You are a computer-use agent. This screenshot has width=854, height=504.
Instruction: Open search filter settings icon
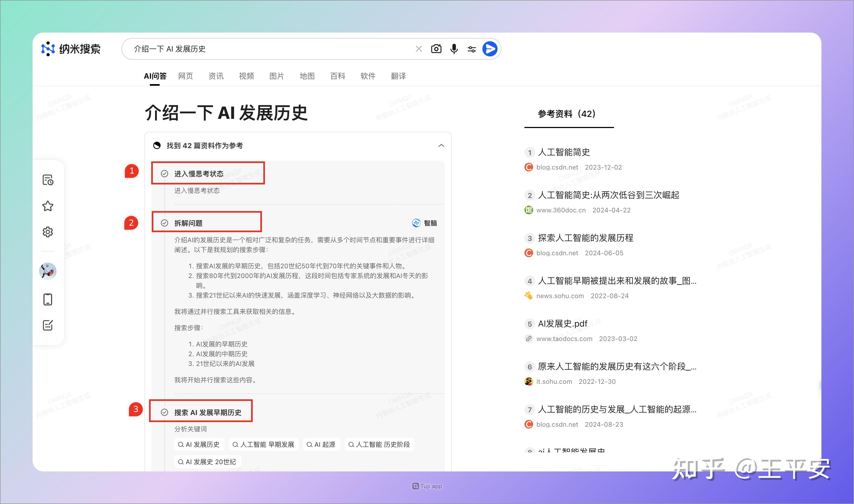(472, 49)
